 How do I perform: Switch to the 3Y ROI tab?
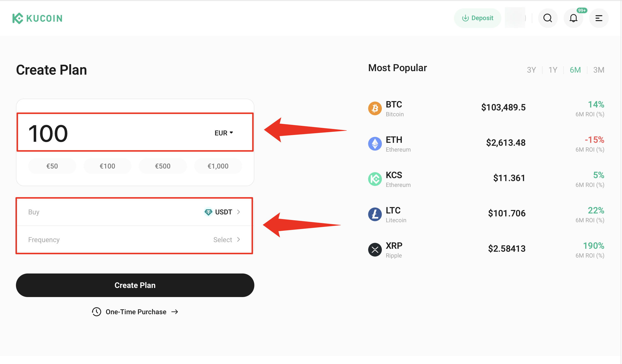[531, 70]
